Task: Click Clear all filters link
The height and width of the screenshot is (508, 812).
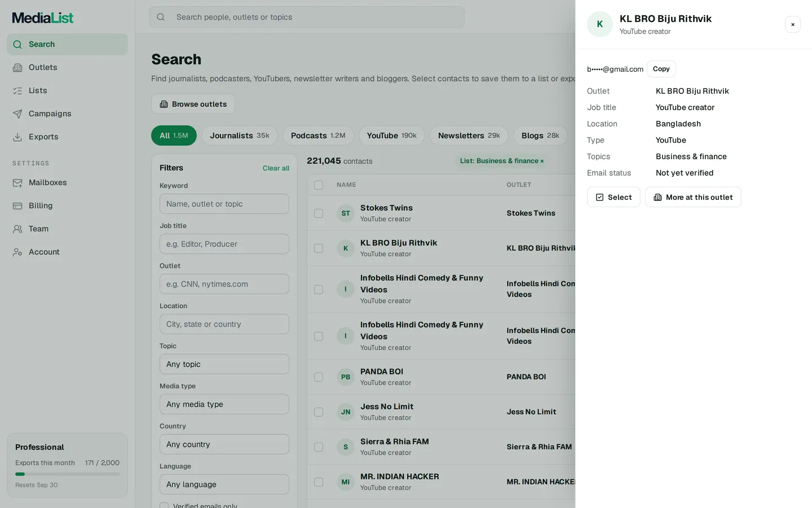Action: pos(276,168)
